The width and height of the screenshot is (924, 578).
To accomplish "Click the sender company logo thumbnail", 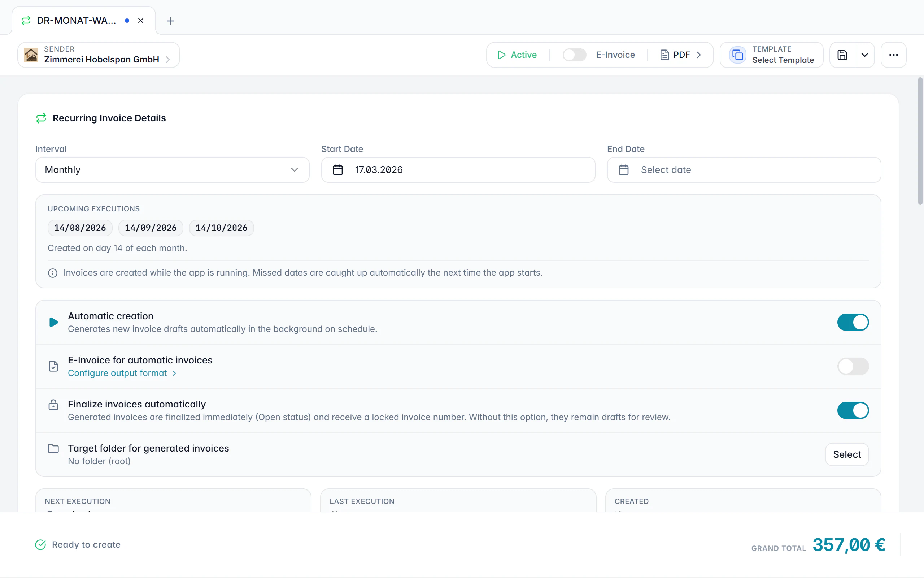I will click(31, 55).
